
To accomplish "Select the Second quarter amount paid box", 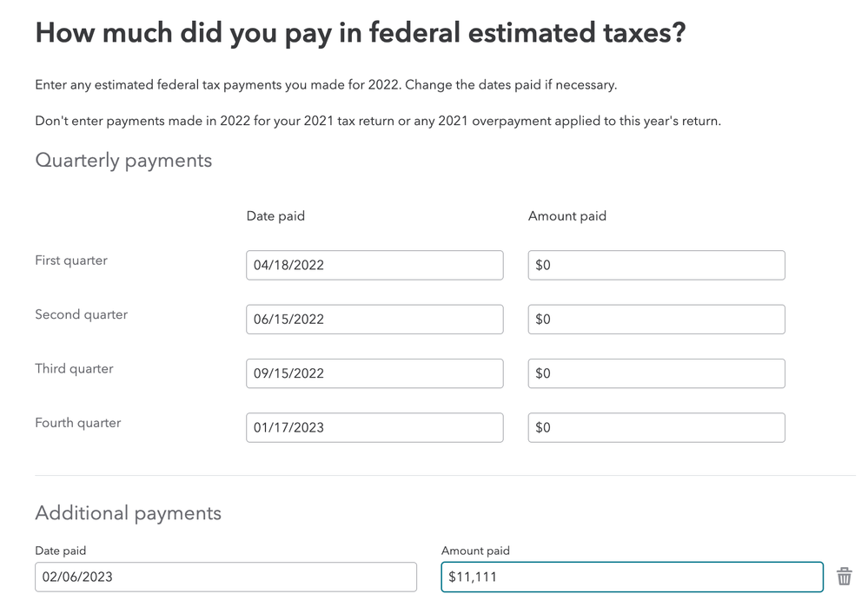I will [x=657, y=320].
